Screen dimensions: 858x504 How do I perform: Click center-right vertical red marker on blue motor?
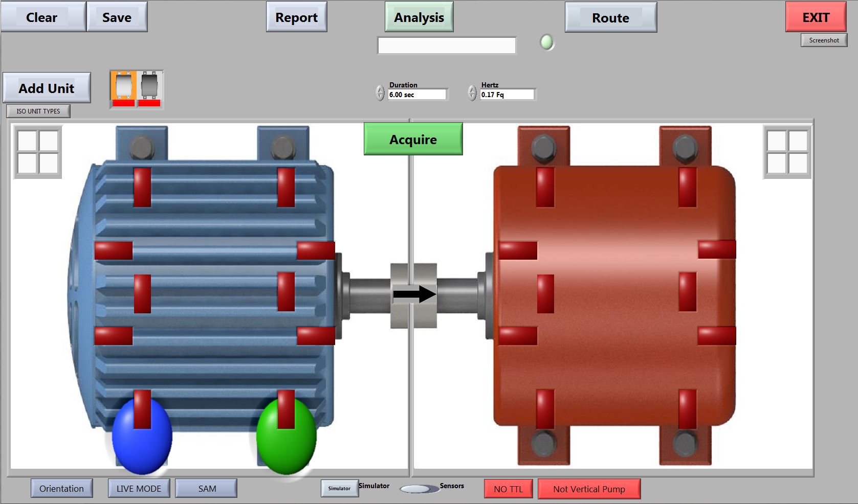286,291
